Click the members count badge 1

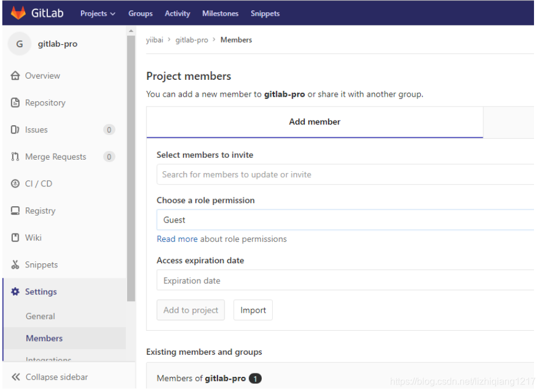[255, 379]
